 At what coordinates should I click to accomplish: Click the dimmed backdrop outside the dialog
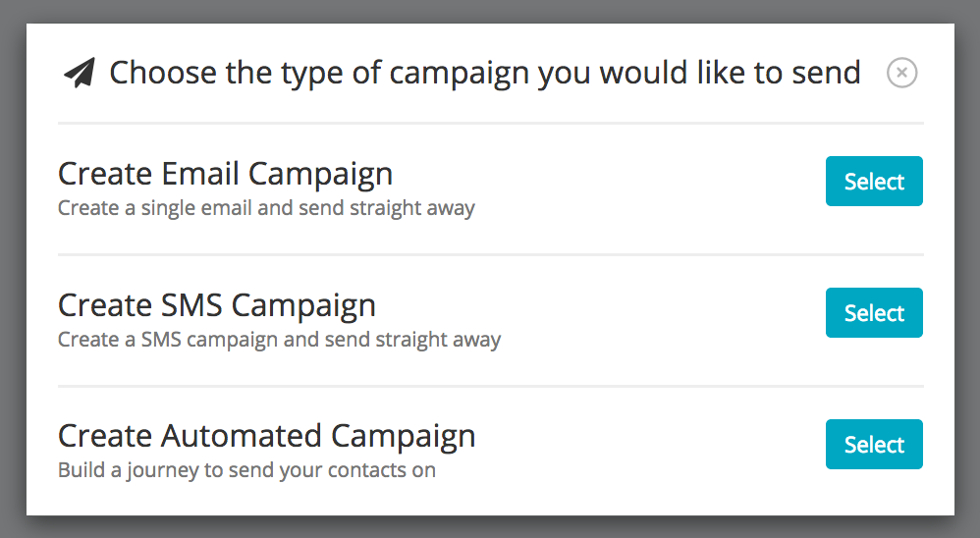click(13, 269)
